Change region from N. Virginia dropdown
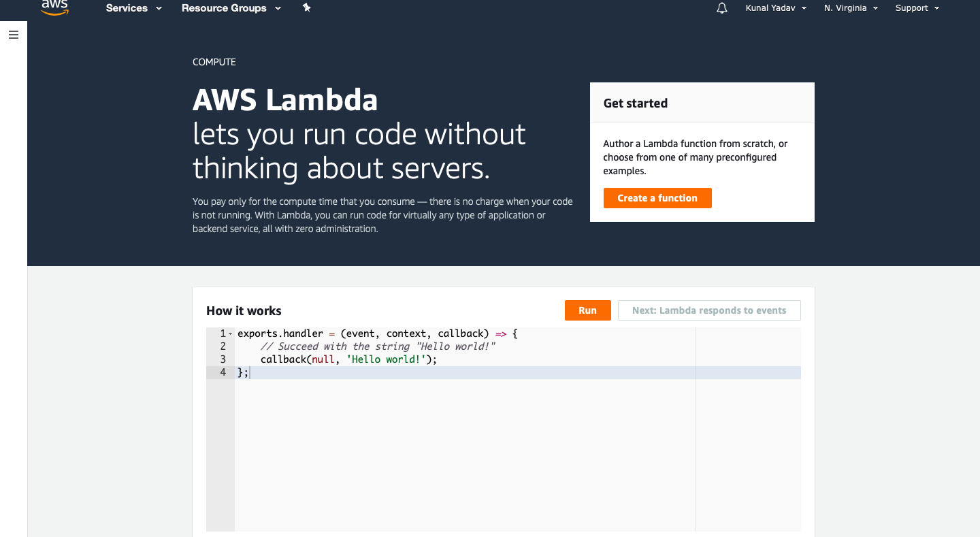The height and width of the screenshot is (537, 980). (x=851, y=8)
